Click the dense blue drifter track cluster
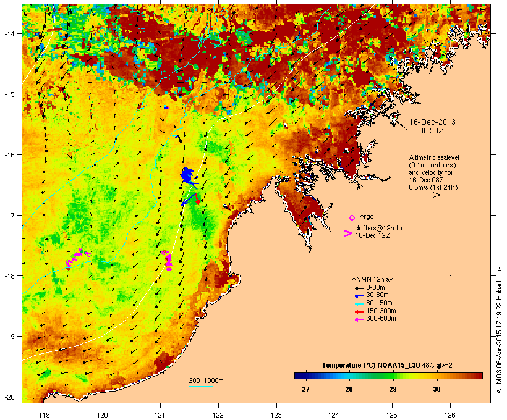This screenshot has width=507, height=420. pos(188,177)
